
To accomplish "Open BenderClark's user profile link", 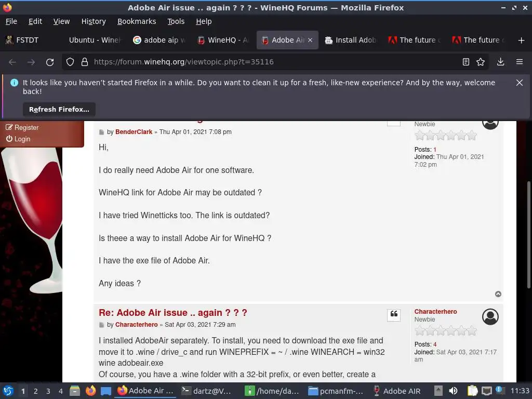I will (x=134, y=131).
